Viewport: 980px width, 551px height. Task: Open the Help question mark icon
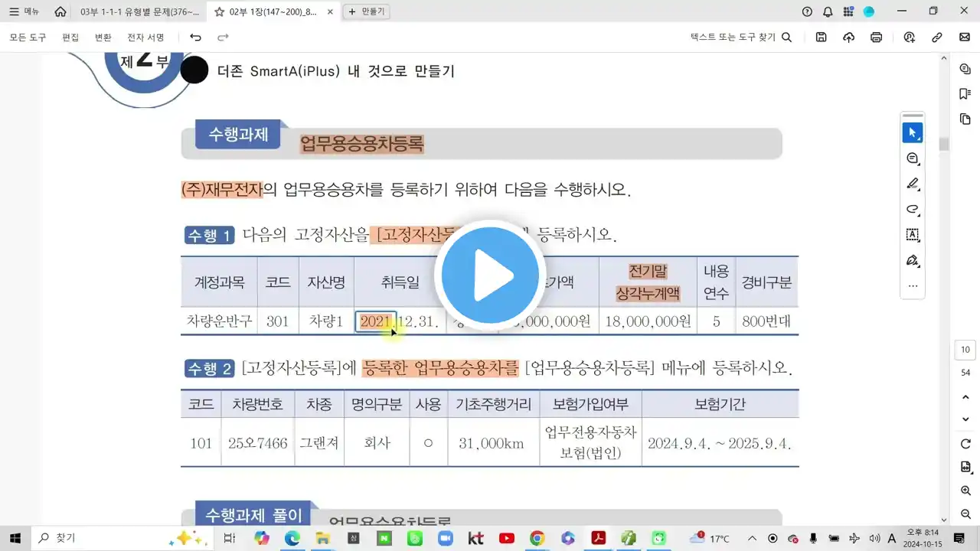807,11
